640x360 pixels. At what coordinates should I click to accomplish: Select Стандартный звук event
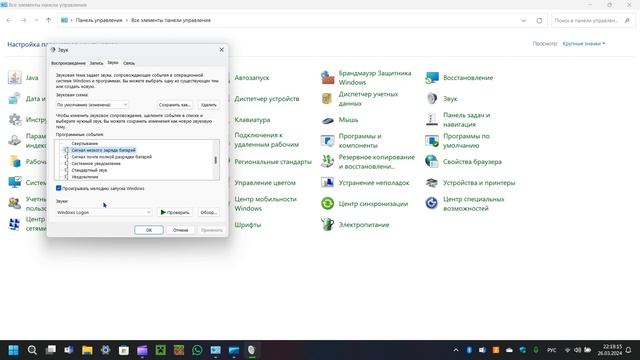(x=89, y=170)
